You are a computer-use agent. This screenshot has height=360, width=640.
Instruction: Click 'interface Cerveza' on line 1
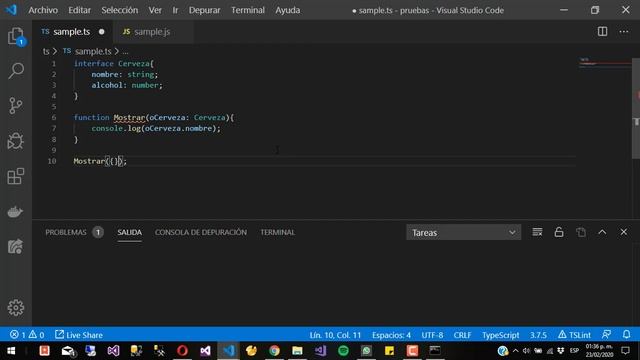111,64
